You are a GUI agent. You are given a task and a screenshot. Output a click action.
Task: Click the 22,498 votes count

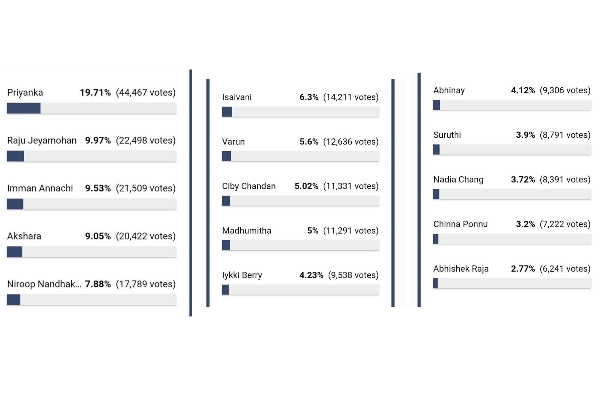(146, 140)
